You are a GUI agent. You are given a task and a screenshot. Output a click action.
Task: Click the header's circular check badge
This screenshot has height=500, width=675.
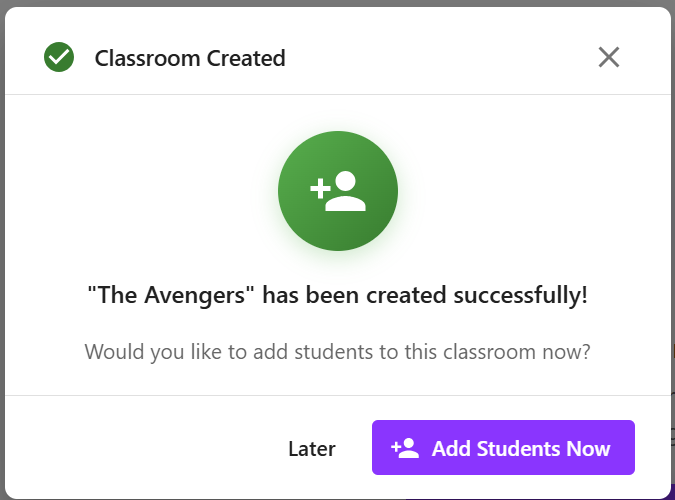tap(59, 58)
